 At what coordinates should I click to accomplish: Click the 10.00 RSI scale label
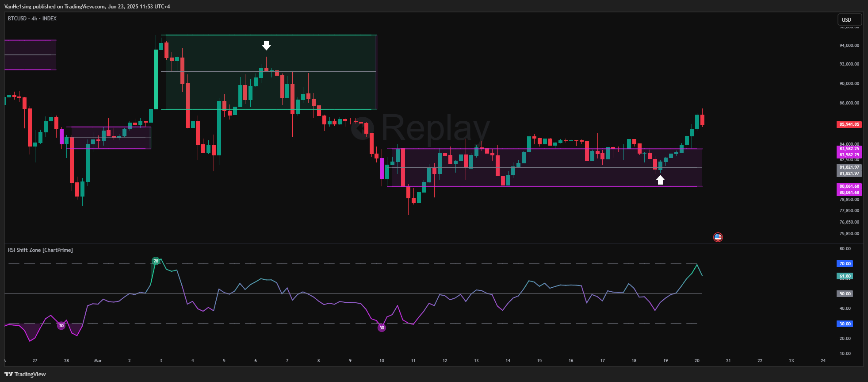845,354
